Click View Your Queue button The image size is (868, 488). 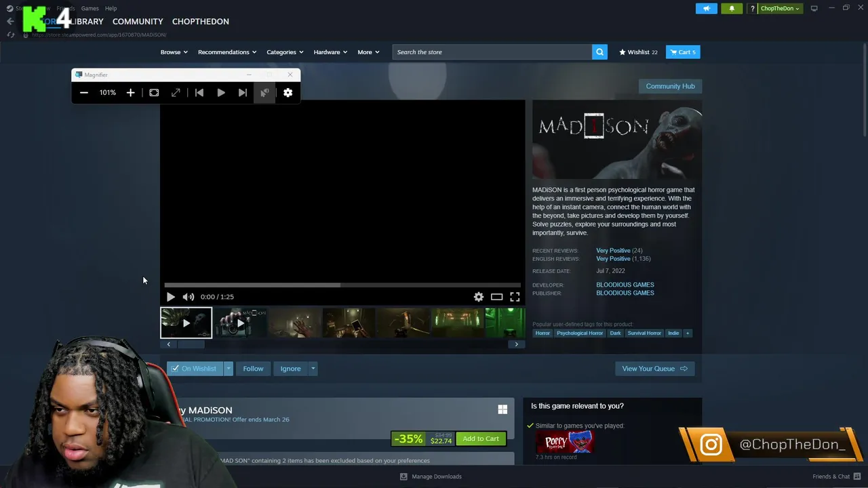pos(654,369)
